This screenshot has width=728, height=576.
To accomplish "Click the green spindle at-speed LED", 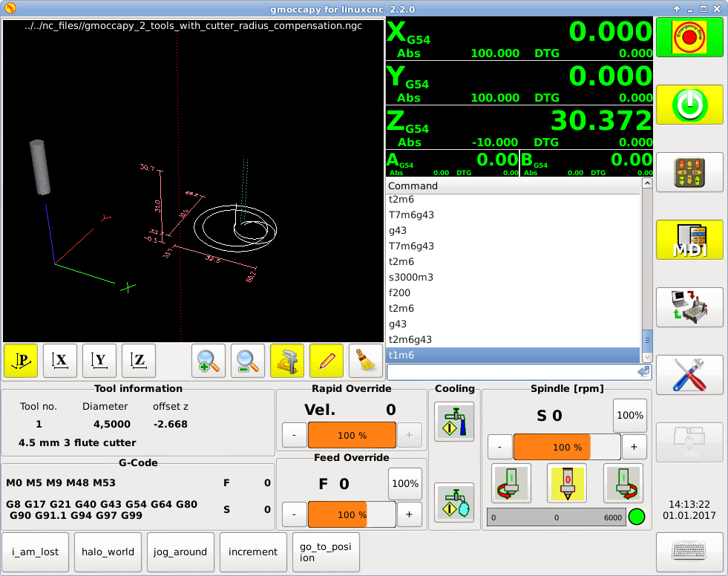I will click(x=637, y=517).
